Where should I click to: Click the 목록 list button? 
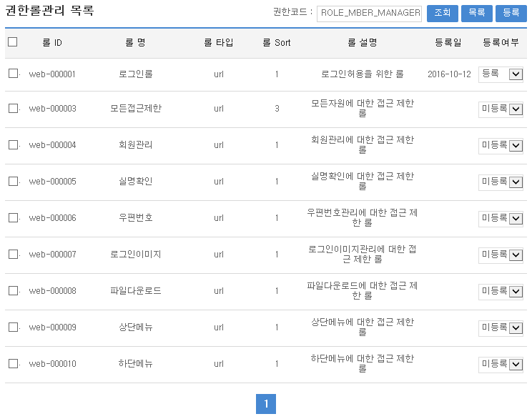(x=476, y=13)
